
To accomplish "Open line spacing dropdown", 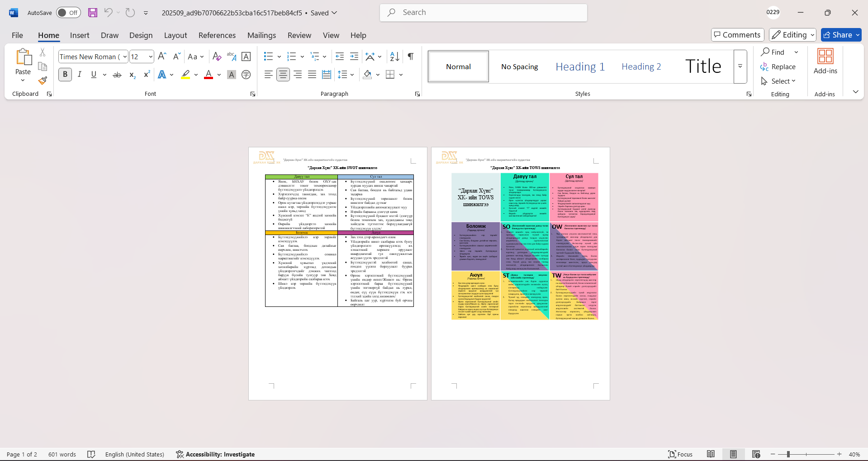I will (x=346, y=75).
